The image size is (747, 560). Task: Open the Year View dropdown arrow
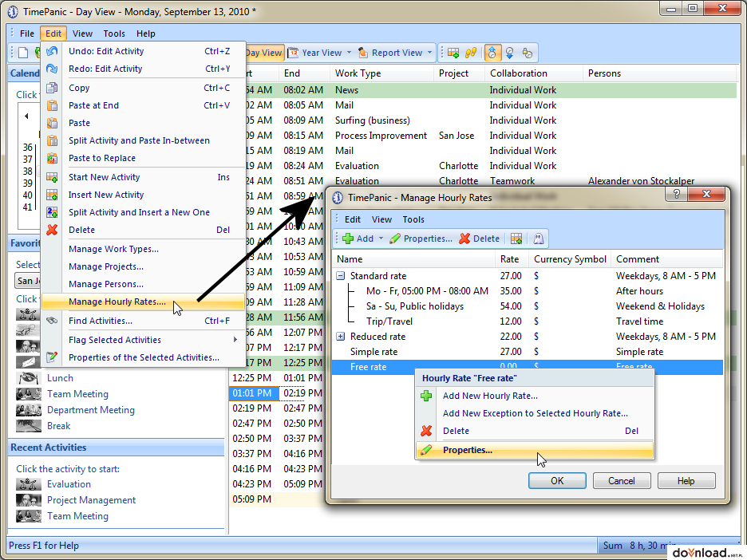pos(350,53)
